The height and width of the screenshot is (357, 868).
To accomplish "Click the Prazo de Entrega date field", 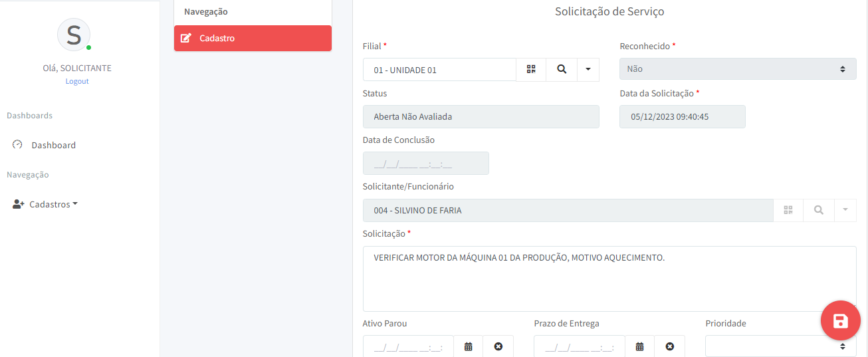I will pos(580,346).
